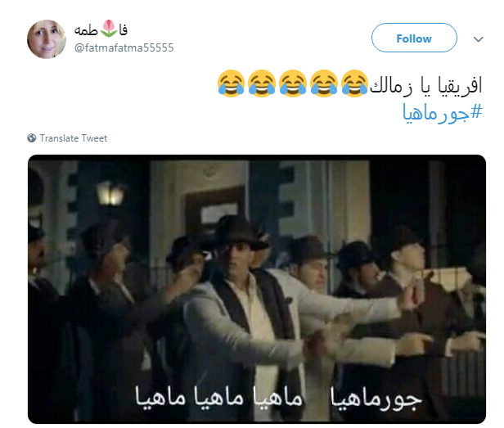Click the man in white jacket in image

pyautogui.click(x=245, y=315)
